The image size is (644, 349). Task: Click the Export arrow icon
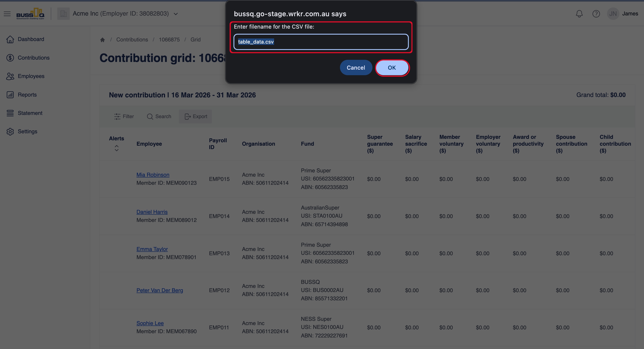click(x=188, y=116)
